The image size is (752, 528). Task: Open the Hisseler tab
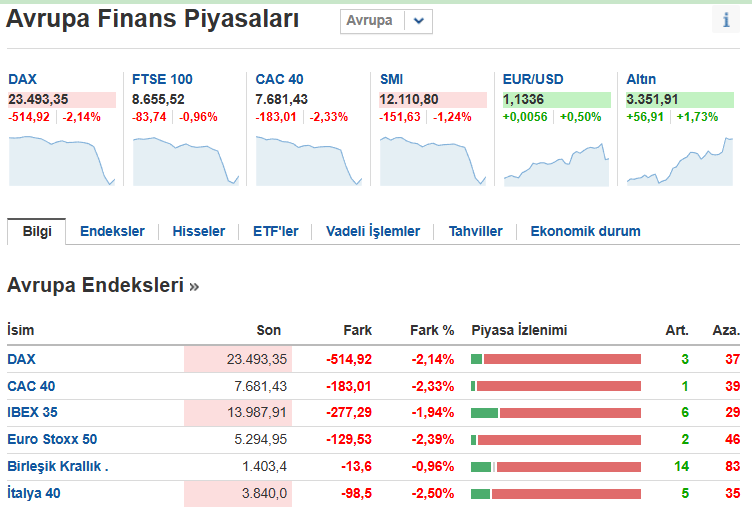[199, 231]
